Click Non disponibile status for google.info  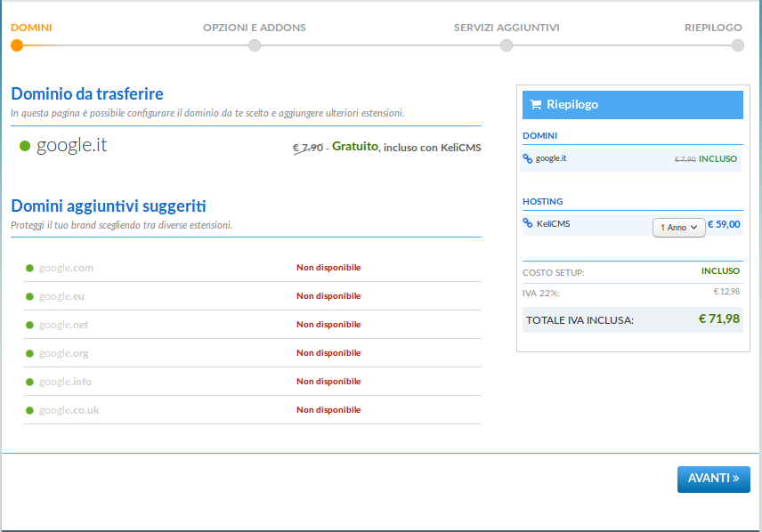pyautogui.click(x=328, y=382)
